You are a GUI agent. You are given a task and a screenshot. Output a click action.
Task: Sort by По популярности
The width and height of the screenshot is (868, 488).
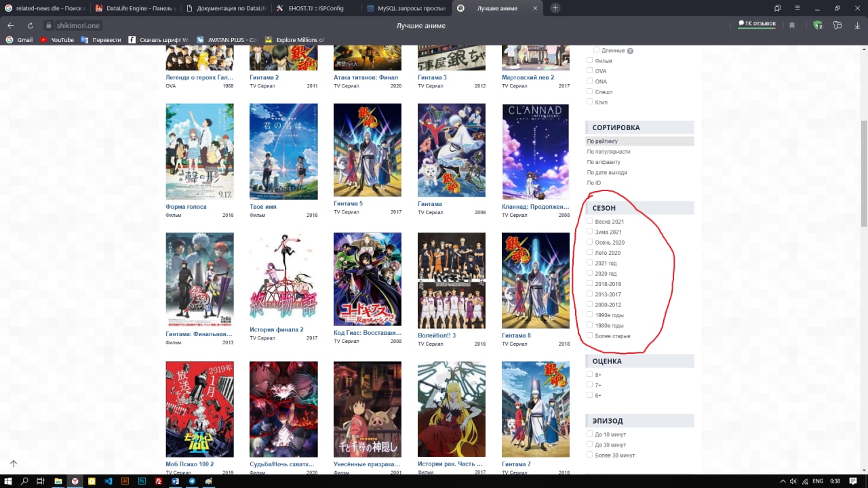608,152
